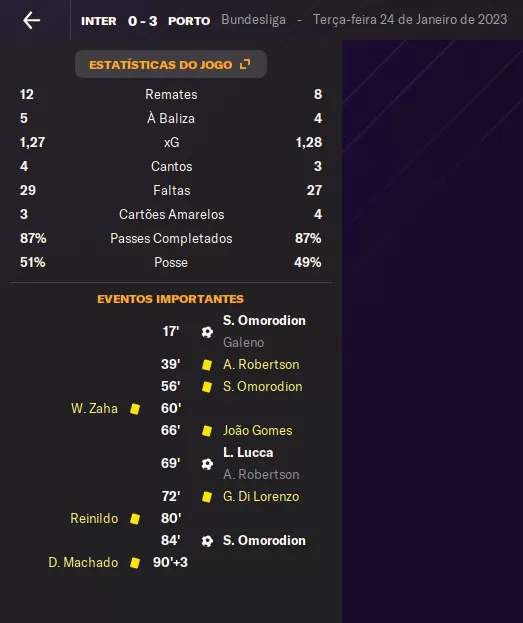Select the Bundesliga competition link
Screen dimensions: 523x623
tap(253, 19)
